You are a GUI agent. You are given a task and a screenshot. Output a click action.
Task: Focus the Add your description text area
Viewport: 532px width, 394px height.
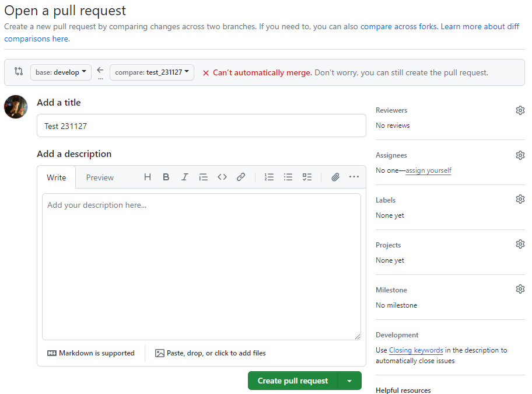tap(201, 267)
